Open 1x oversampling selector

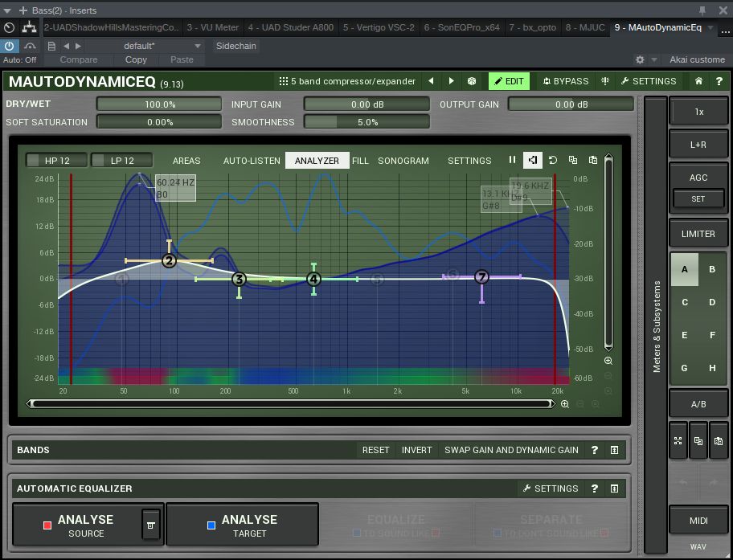tap(698, 111)
